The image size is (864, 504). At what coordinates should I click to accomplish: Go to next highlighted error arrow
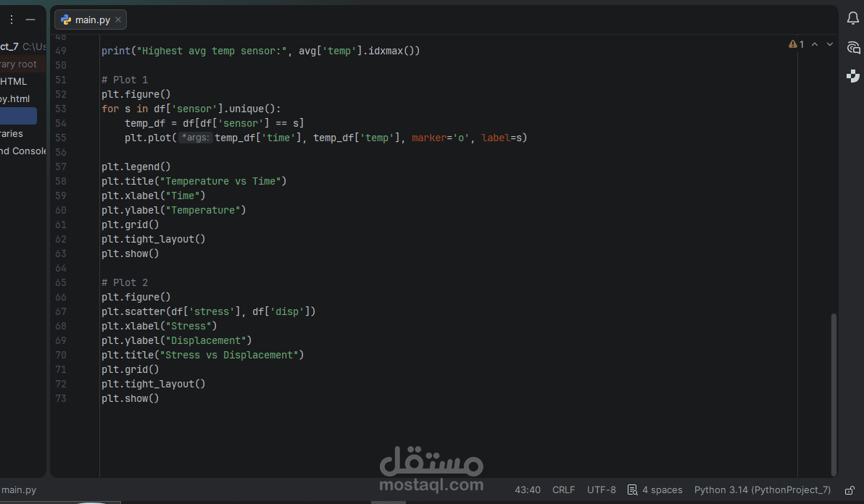point(830,44)
